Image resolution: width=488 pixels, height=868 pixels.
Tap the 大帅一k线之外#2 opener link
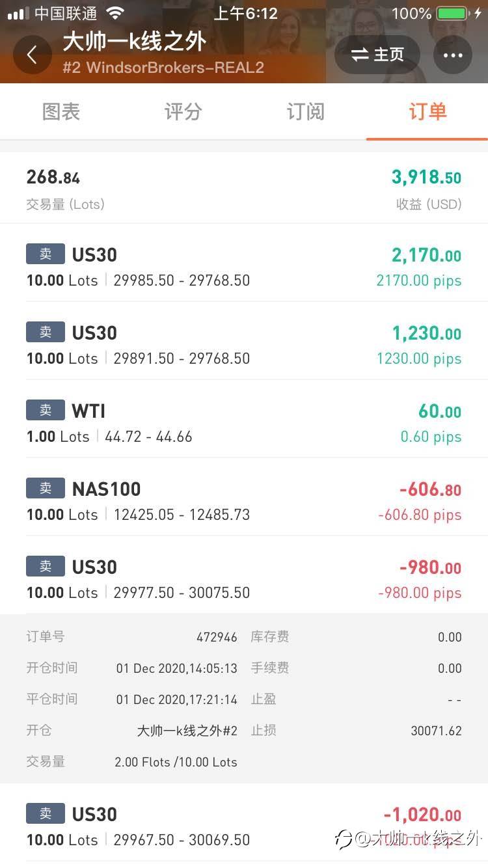click(x=187, y=731)
